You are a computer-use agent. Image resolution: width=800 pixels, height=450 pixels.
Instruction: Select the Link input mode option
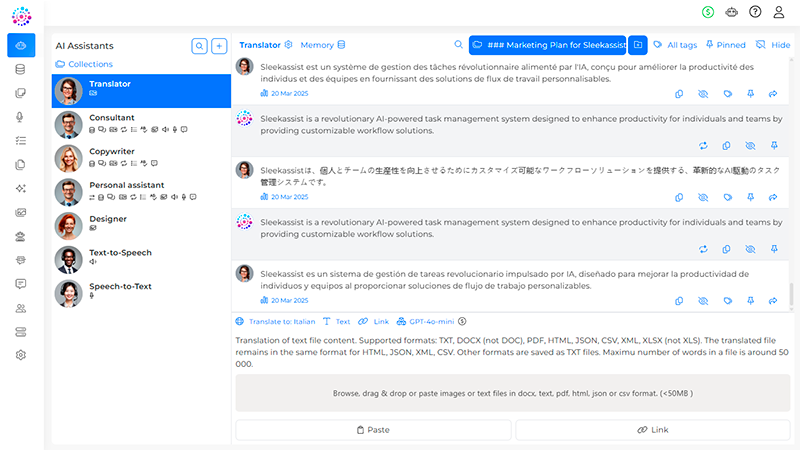click(x=373, y=321)
